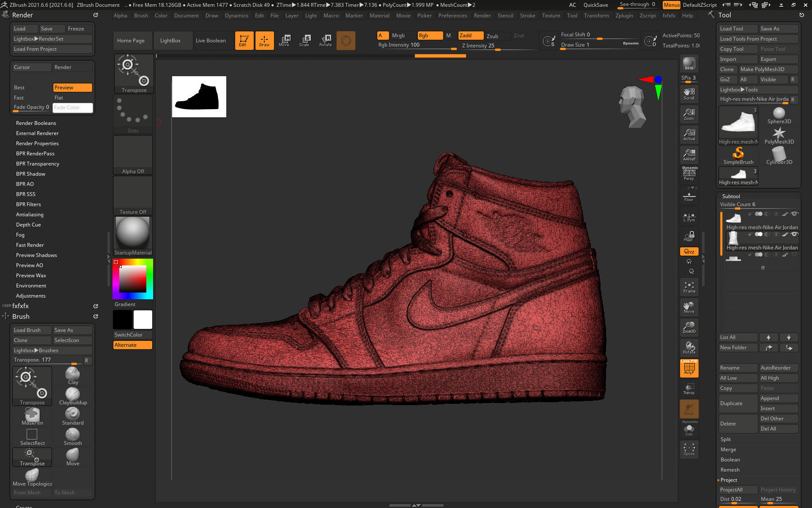Click the Zoom3D navigation icon
This screenshot has width=812, height=508.
pyautogui.click(x=689, y=328)
